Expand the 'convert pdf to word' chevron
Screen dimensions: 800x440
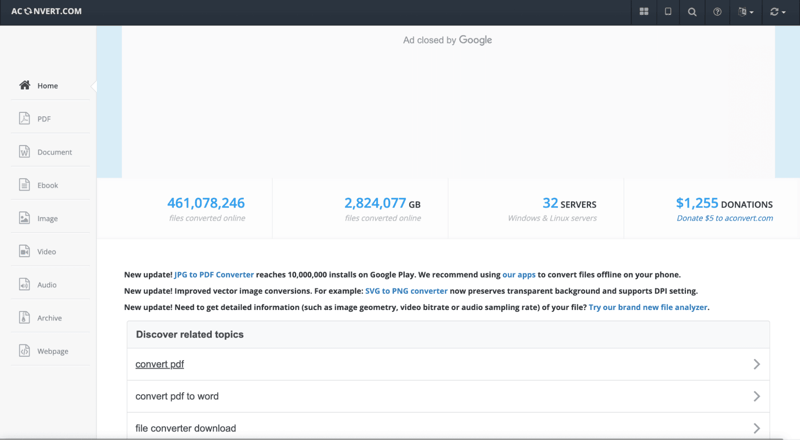756,396
